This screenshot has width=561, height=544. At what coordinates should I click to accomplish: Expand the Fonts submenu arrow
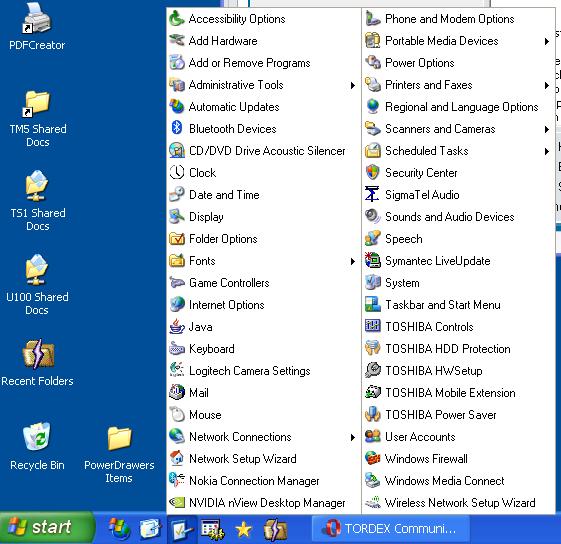pyautogui.click(x=353, y=261)
